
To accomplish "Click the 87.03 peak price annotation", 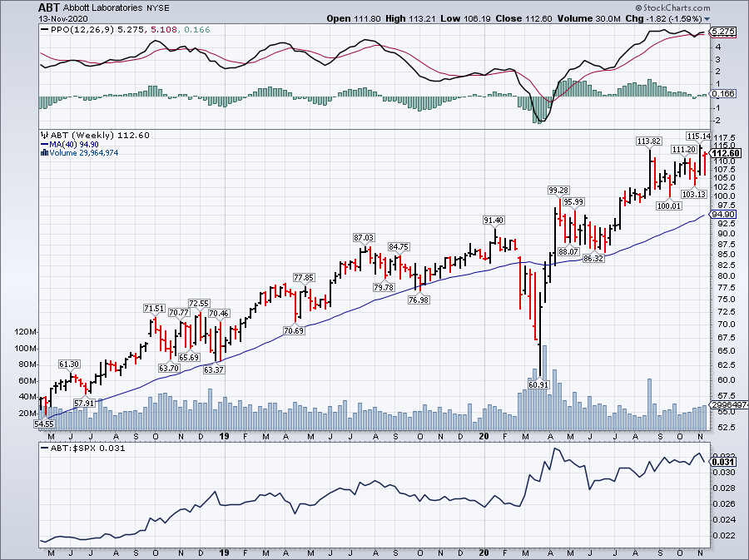I will coord(364,237).
